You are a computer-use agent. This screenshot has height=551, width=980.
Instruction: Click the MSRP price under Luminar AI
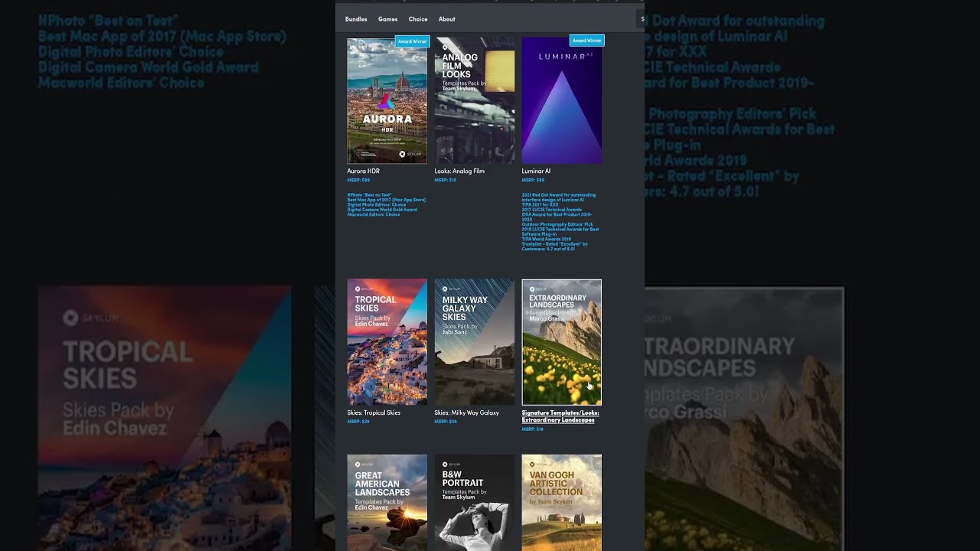pos(533,181)
